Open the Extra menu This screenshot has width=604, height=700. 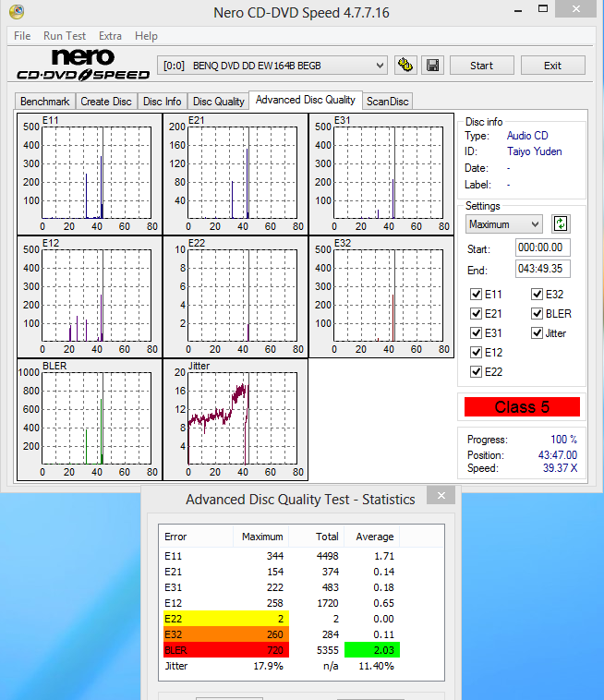110,36
